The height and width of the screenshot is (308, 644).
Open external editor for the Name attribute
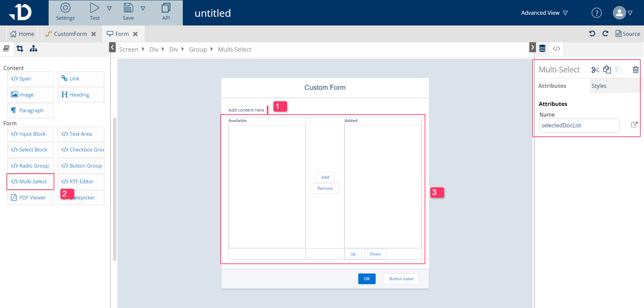634,125
